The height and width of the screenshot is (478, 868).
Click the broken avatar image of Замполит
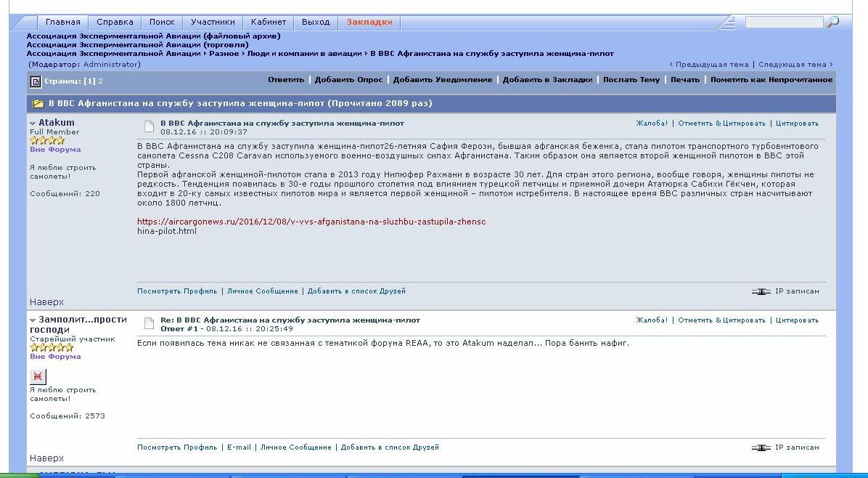click(x=38, y=376)
